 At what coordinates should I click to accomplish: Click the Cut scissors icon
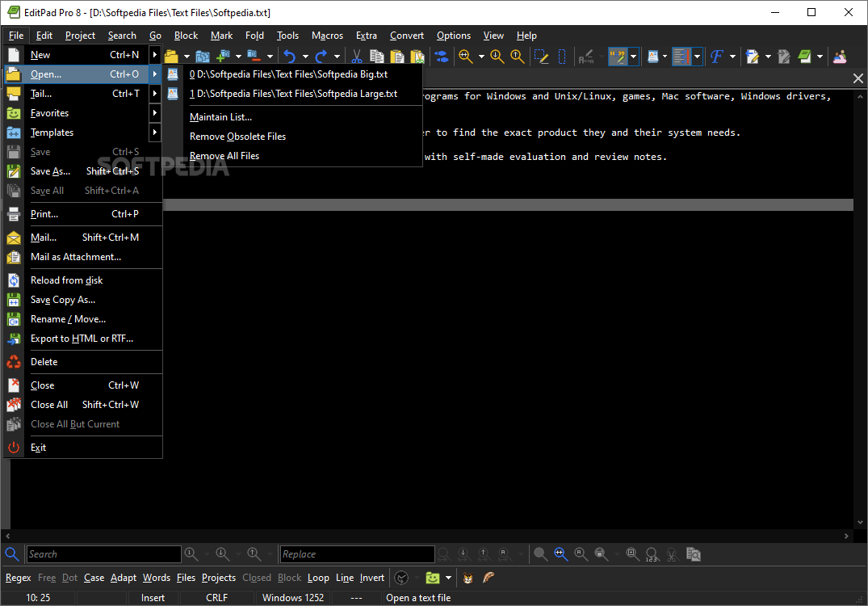tap(357, 56)
